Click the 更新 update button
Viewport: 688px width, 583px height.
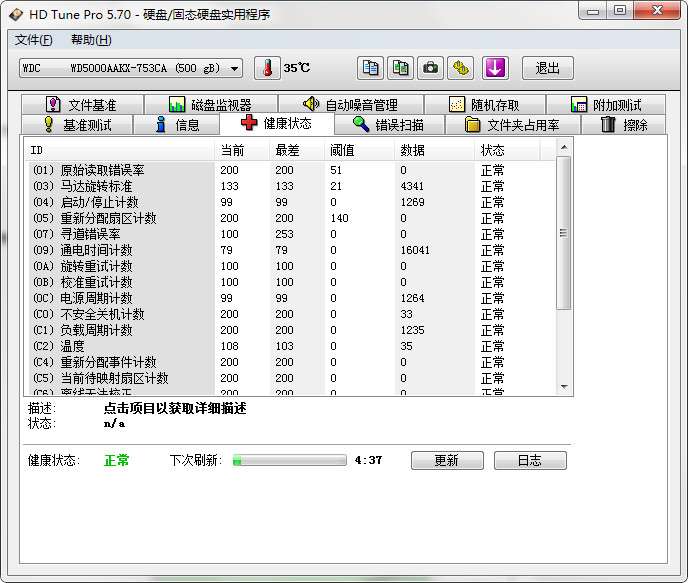point(446,460)
